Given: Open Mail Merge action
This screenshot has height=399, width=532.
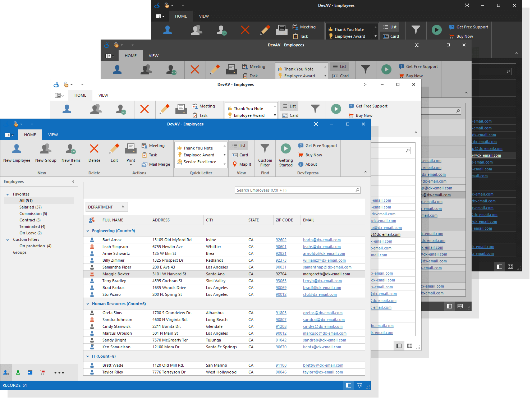Looking at the screenshot, I should [x=156, y=164].
